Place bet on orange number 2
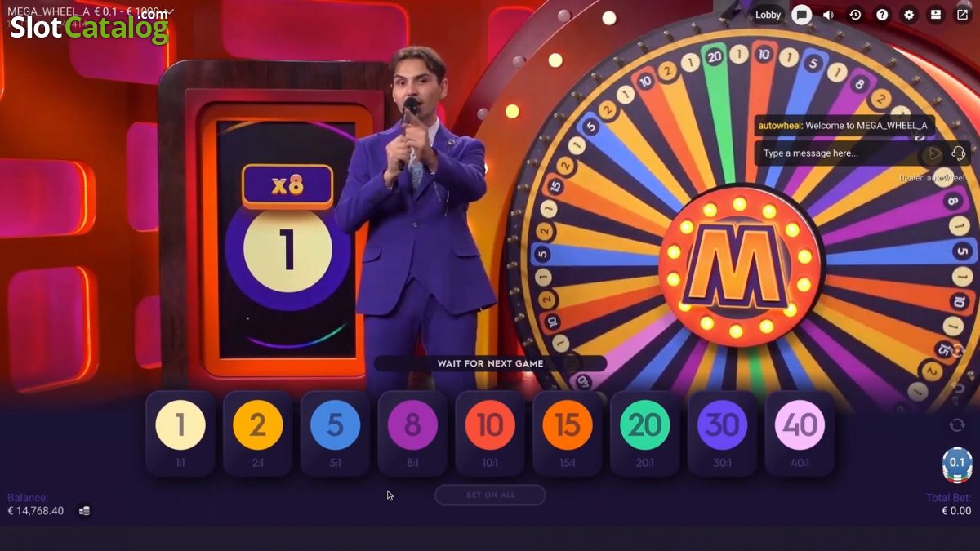 tap(258, 433)
